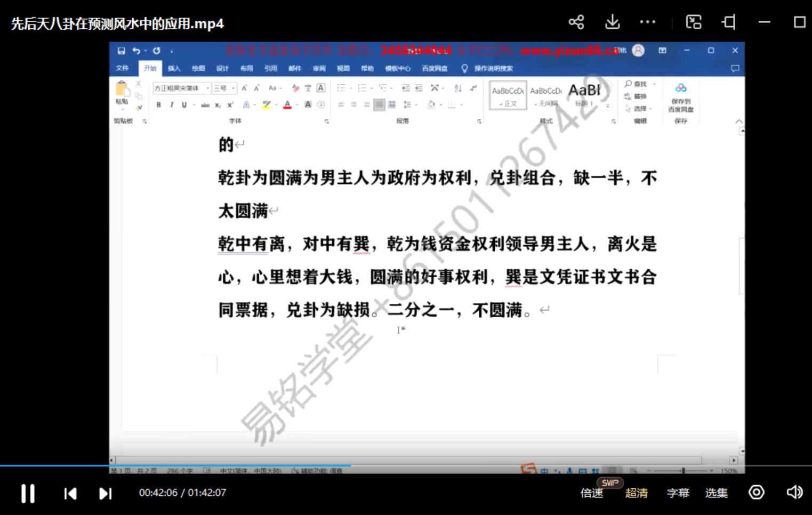This screenshot has width=812, height=515.
Task: Open the 选集 episode list
Action: [x=716, y=493]
